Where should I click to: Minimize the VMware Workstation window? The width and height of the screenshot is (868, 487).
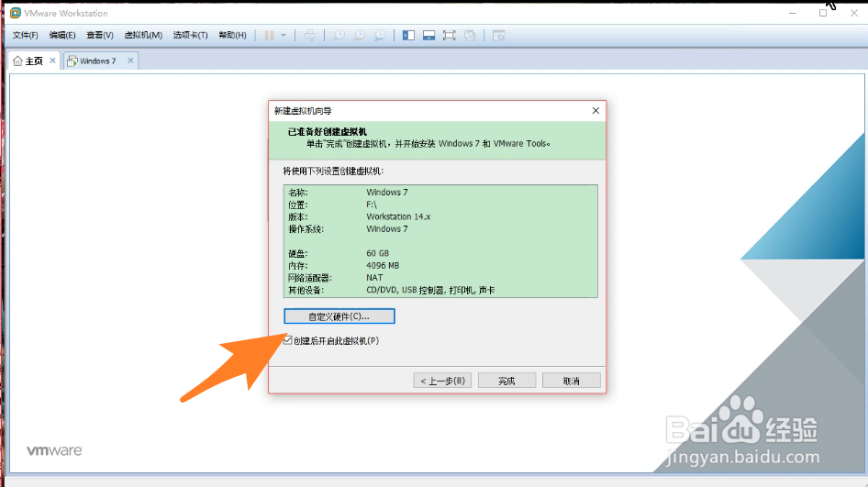click(793, 13)
